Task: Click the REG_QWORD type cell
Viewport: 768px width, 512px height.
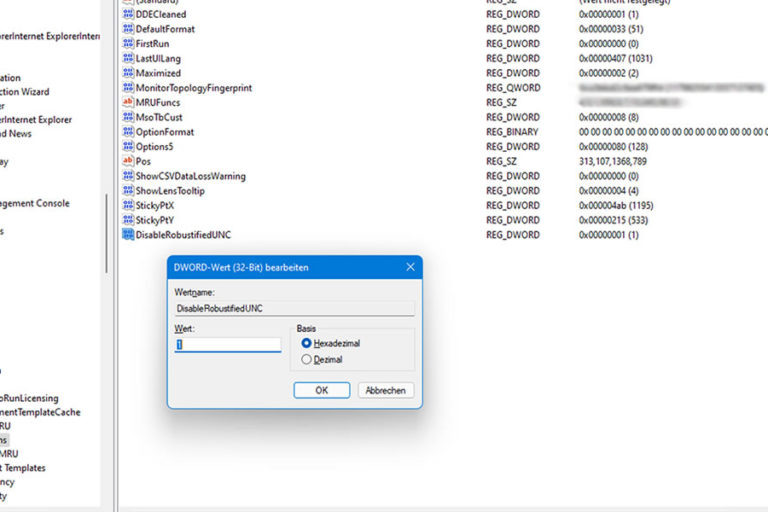Action: [x=513, y=88]
